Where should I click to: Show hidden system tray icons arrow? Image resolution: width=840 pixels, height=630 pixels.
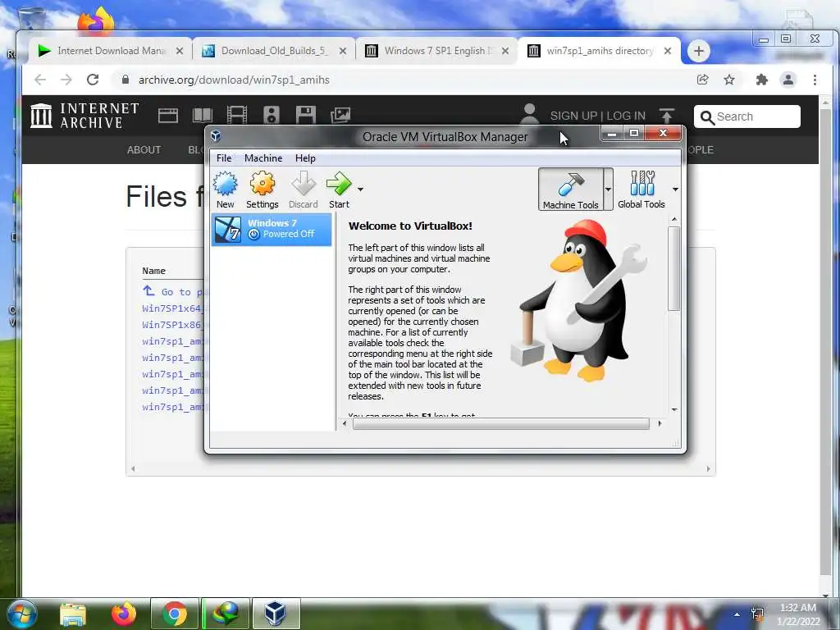(x=737, y=614)
